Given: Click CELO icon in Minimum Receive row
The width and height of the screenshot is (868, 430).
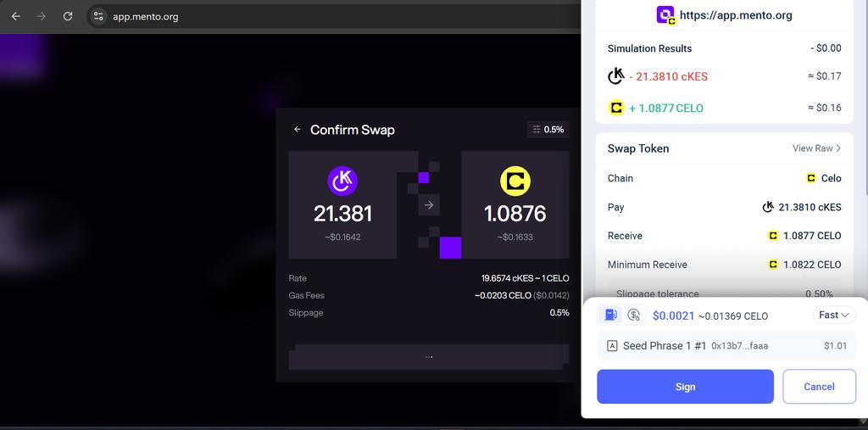Looking at the screenshot, I should coord(773,265).
